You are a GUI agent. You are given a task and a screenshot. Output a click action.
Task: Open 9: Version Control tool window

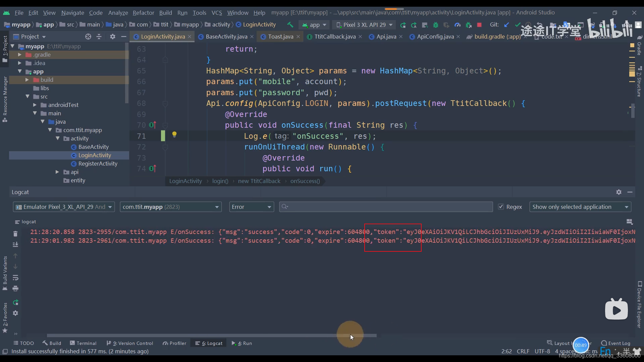[x=130, y=343]
